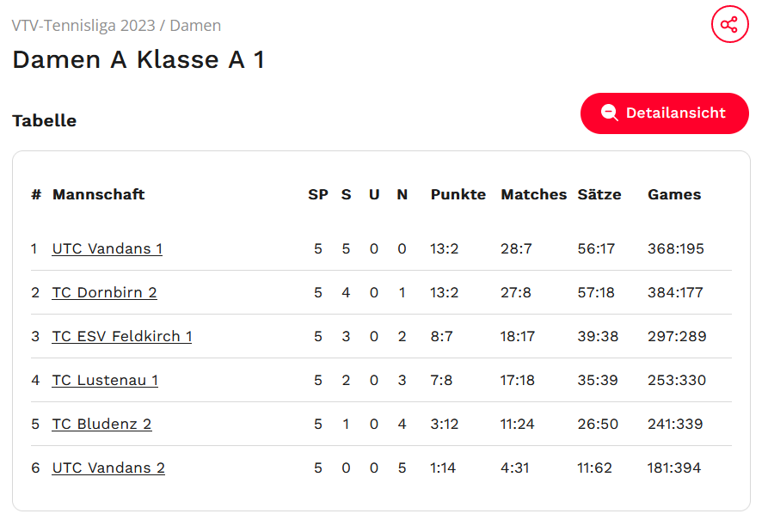
Task: Open the TC ESV Feldkirch 1 link
Action: click(122, 336)
